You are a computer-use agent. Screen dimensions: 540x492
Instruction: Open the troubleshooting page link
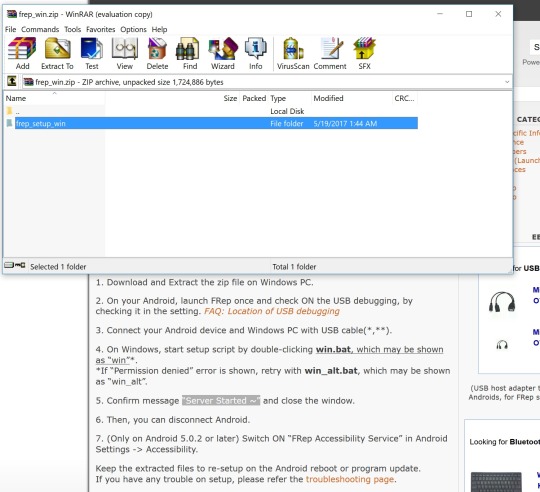(x=350, y=479)
